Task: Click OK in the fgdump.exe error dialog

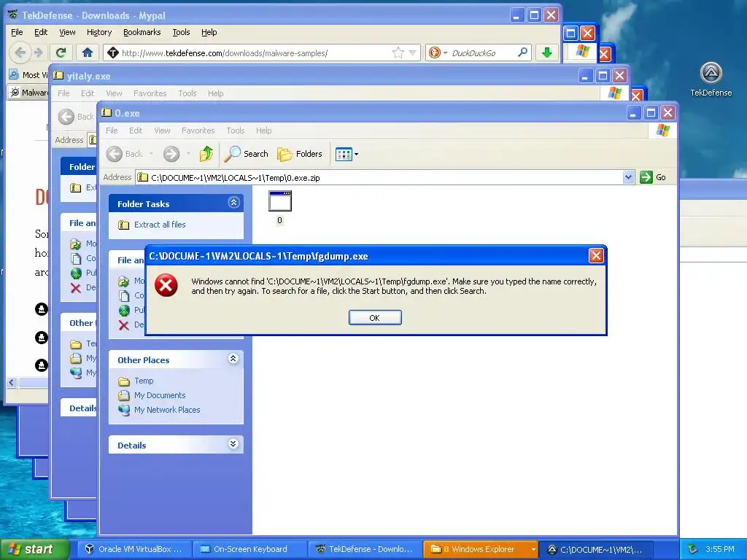Action: coord(375,318)
